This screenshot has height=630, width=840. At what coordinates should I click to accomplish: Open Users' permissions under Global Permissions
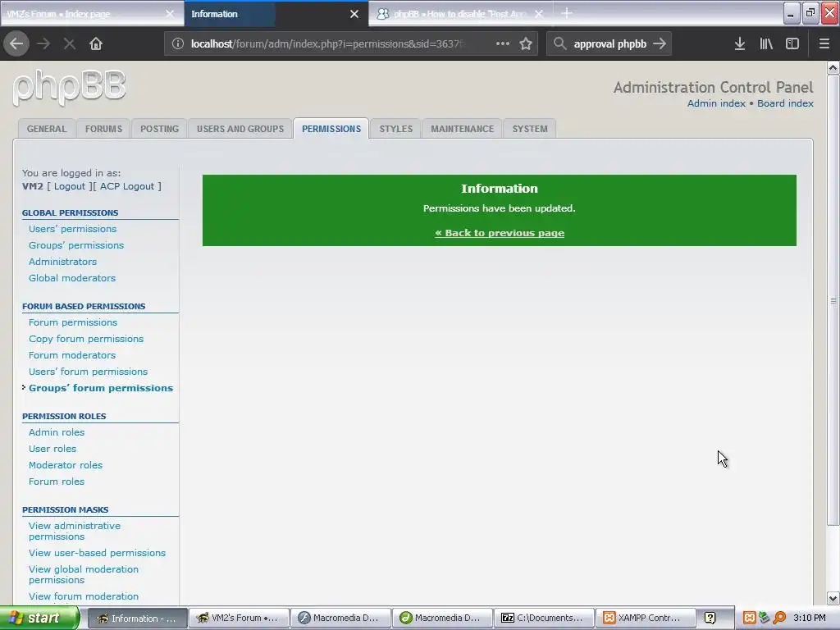click(72, 229)
